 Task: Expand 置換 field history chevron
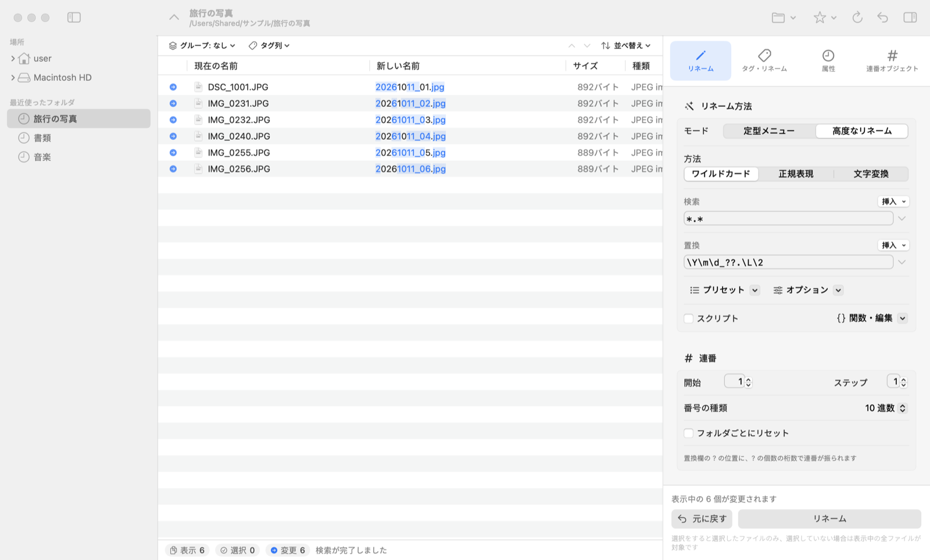(x=902, y=262)
